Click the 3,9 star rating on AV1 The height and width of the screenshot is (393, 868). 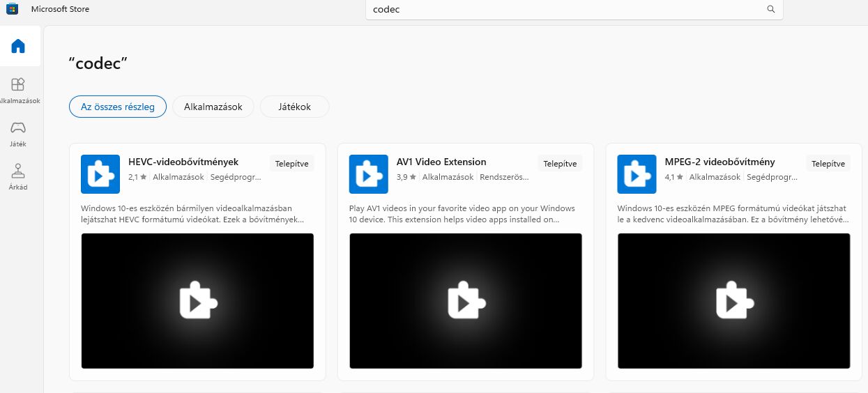coord(406,177)
